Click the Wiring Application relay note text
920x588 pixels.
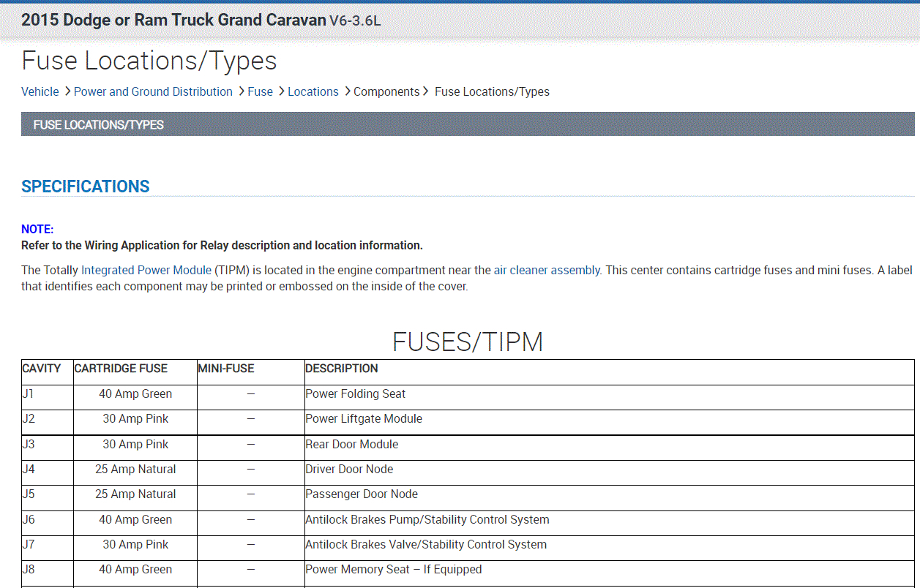[x=222, y=246]
